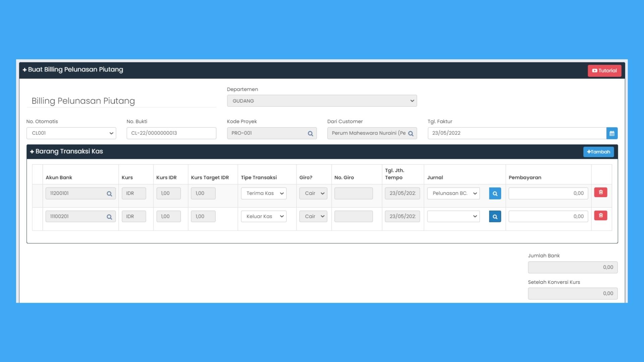
Task: Open calendar picker for Tgl. Faktur
Action: (x=612, y=133)
